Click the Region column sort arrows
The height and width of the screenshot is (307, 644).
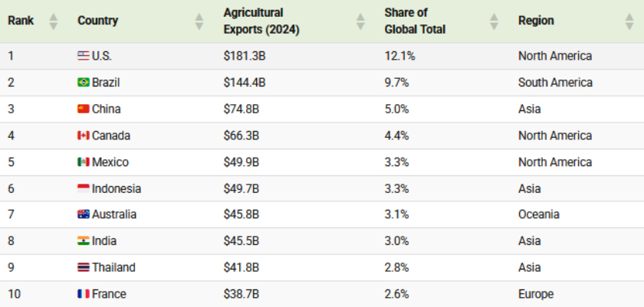pyautogui.click(x=629, y=21)
